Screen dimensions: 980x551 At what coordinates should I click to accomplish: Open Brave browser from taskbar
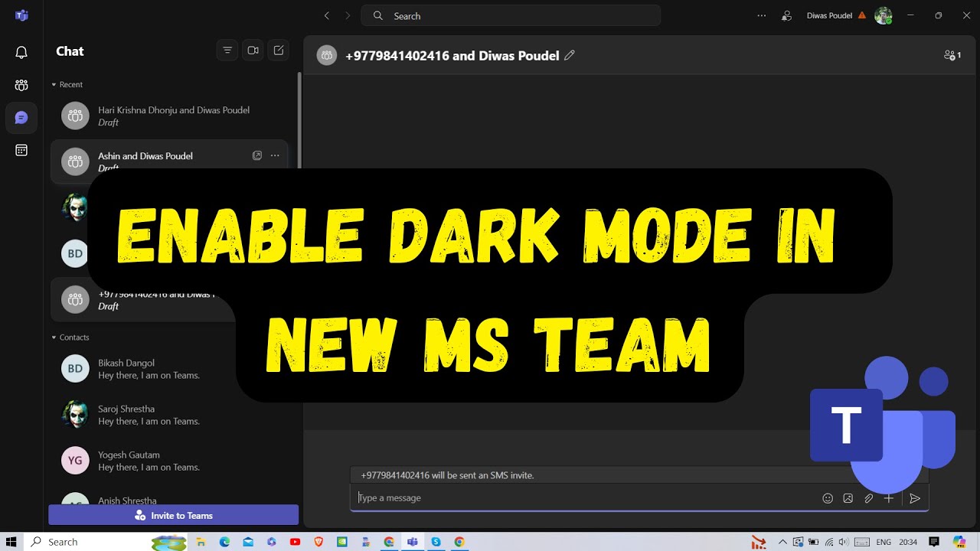tap(318, 542)
